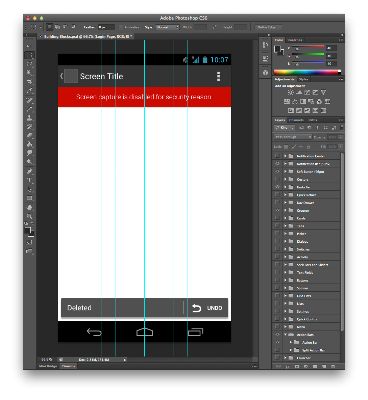Image resolution: width=368 pixels, height=400 pixels.
Task: Expand the Split Action Bar group
Action: coord(290,350)
